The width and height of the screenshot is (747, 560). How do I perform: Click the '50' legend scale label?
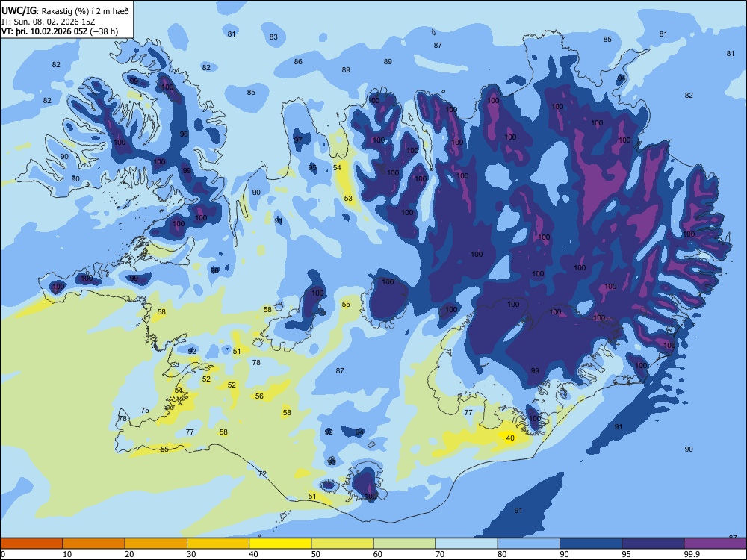point(315,554)
